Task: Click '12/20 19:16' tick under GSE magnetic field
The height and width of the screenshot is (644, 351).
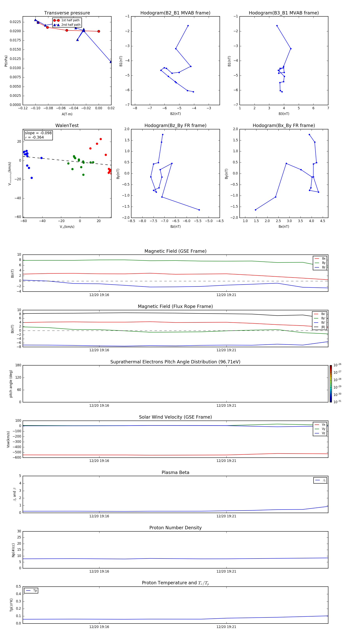Action: [99, 295]
